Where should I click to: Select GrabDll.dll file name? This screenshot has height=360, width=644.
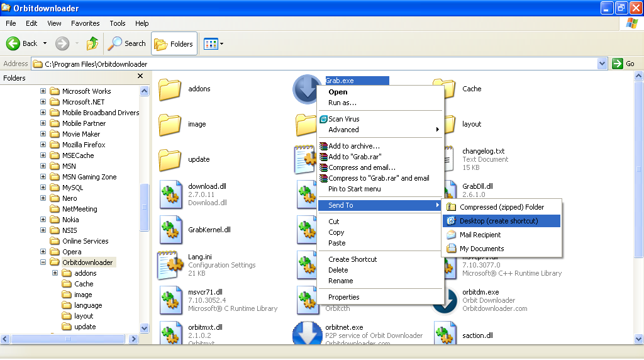(478, 186)
